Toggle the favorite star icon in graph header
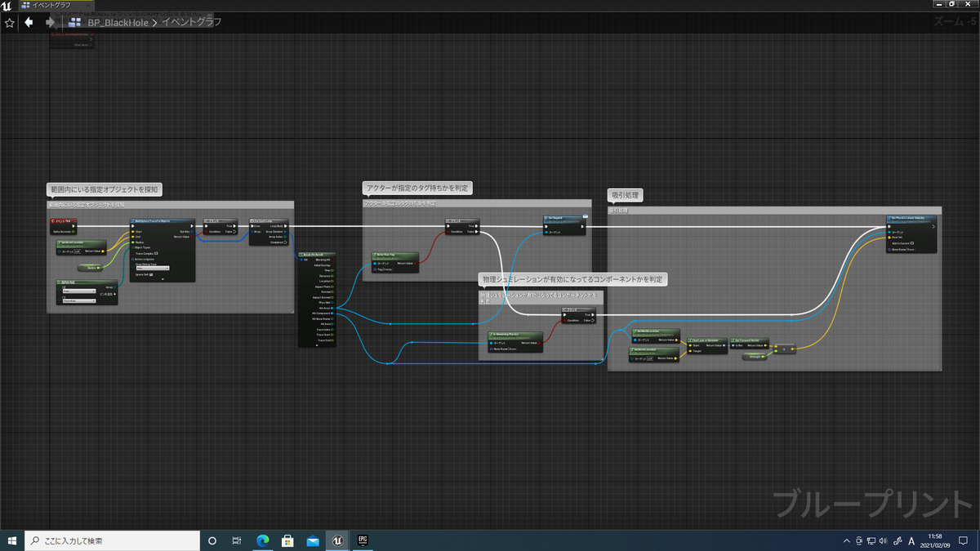This screenshot has width=980, height=551. coord(11,22)
